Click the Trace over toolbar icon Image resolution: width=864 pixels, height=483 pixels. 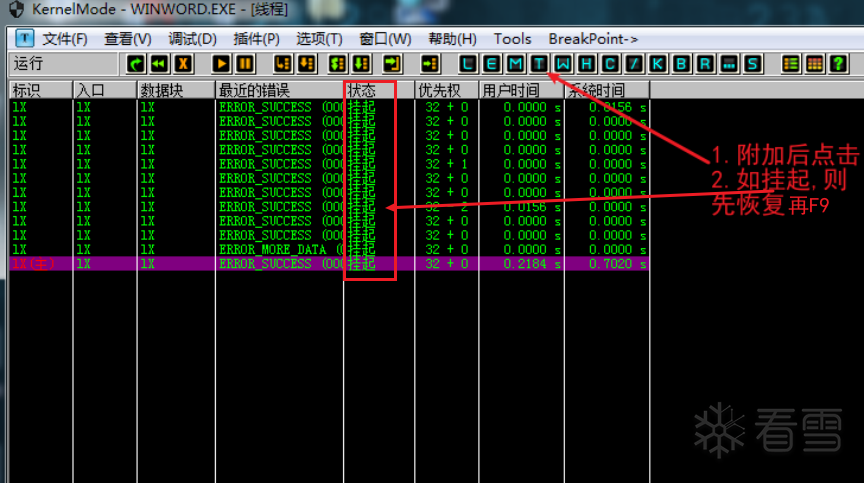pos(361,64)
